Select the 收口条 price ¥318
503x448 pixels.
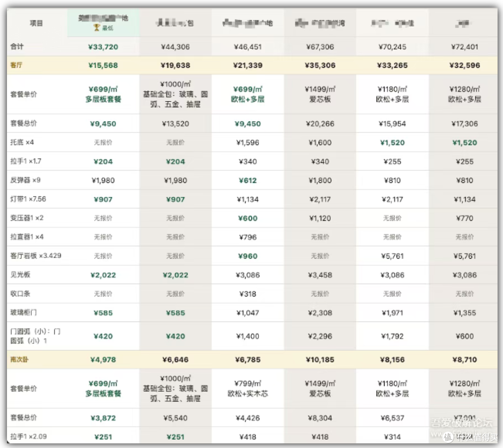[248, 294]
